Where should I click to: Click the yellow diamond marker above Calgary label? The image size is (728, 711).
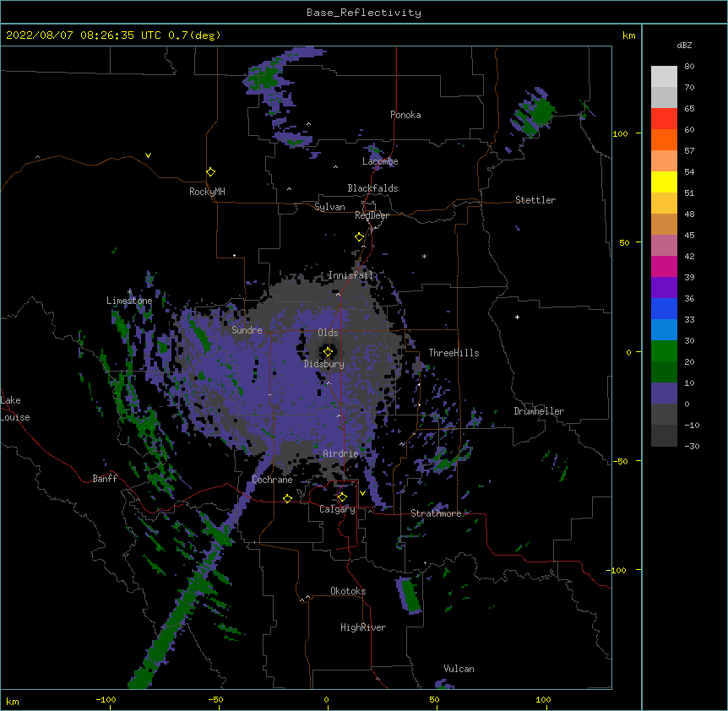pos(342,497)
